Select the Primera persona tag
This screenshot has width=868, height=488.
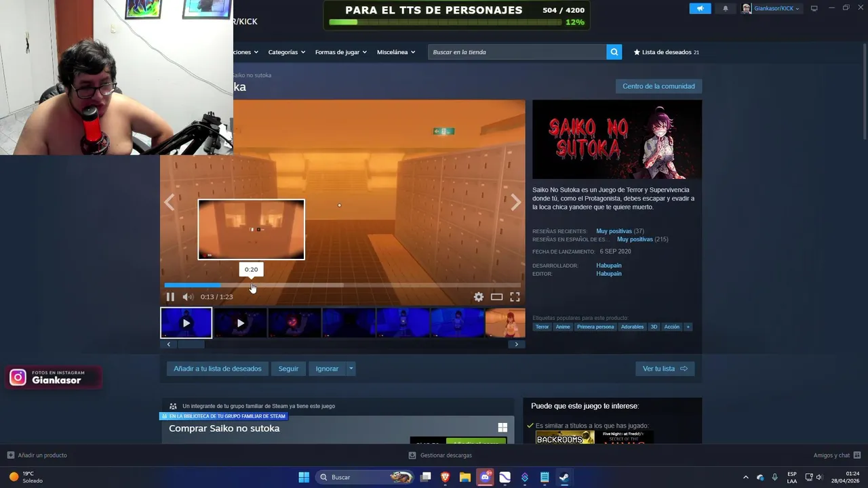595,327
